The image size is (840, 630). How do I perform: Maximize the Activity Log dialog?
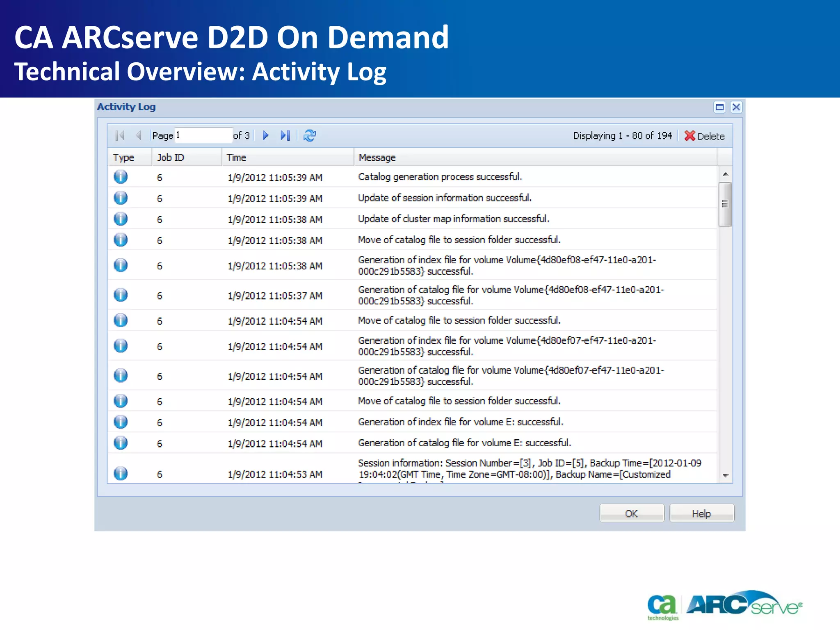719,107
